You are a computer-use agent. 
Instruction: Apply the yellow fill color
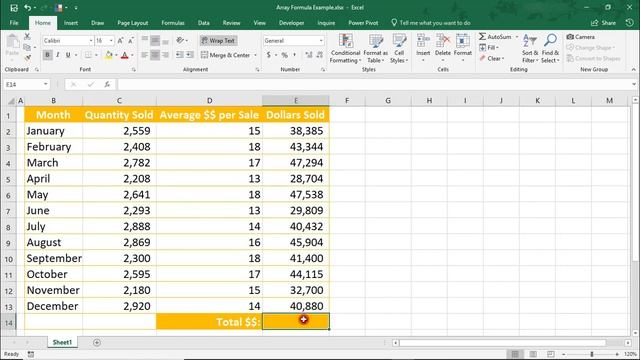click(x=109, y=55)
